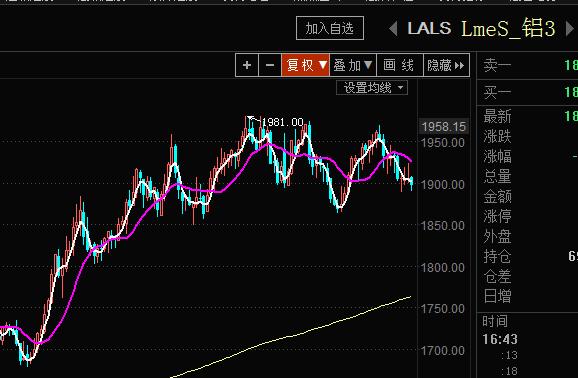The image size is (578, 378).
Task: Click the 涨跌 row label
Action: pos(497,136)
